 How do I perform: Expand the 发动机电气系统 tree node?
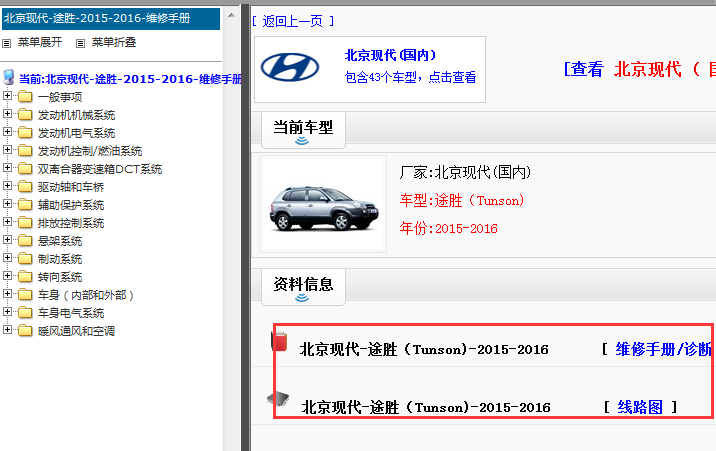pyautogui.click(x=7, y=131)
